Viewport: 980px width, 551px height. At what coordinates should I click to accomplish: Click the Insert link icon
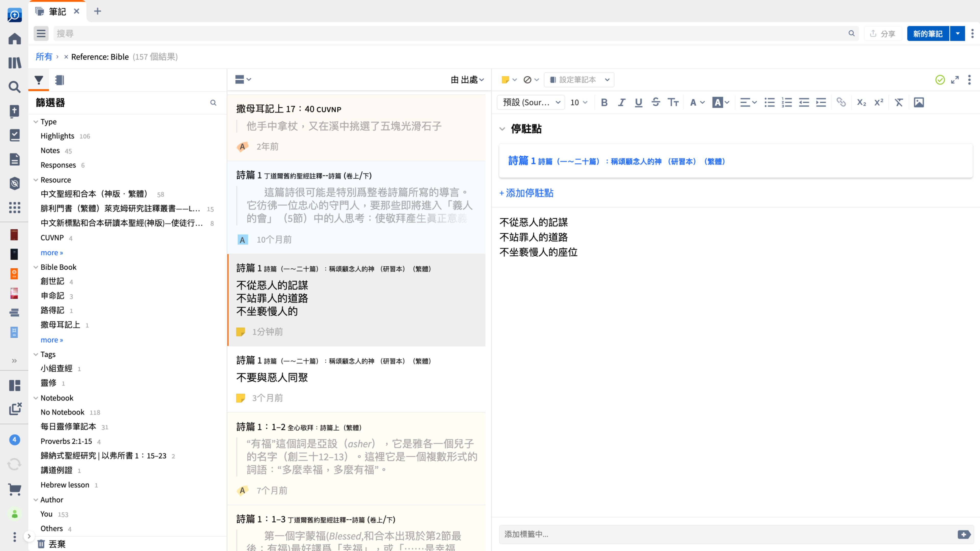click(x=841, y=102)
